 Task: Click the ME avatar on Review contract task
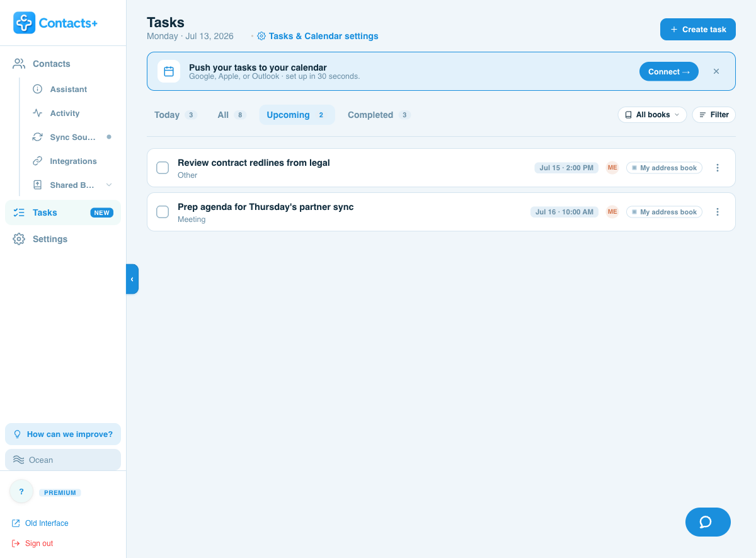coord(612,168)
